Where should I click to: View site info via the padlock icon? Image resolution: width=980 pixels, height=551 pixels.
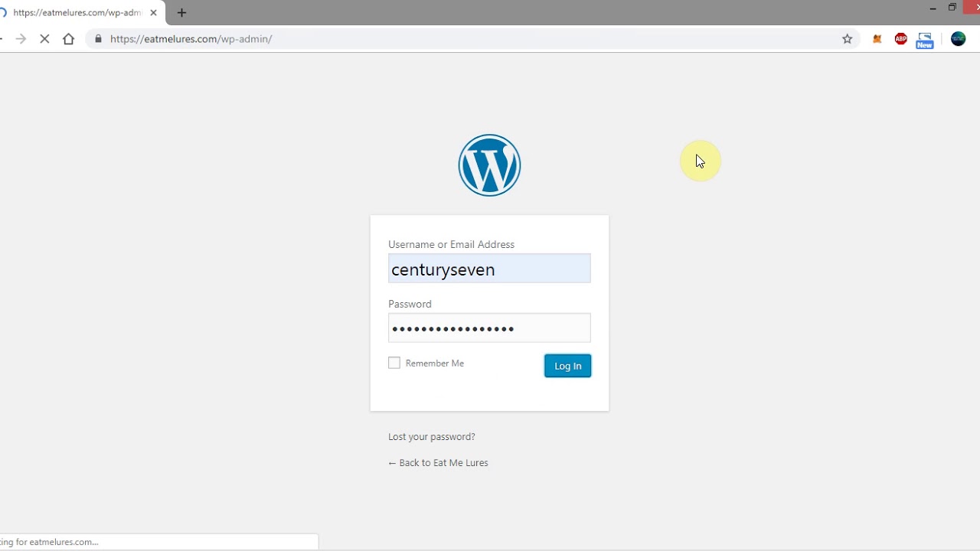tap(98, 39)
